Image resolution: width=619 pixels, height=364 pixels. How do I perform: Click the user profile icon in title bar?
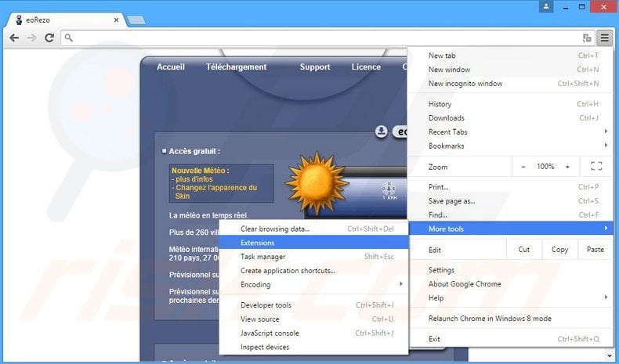point(546,6)
